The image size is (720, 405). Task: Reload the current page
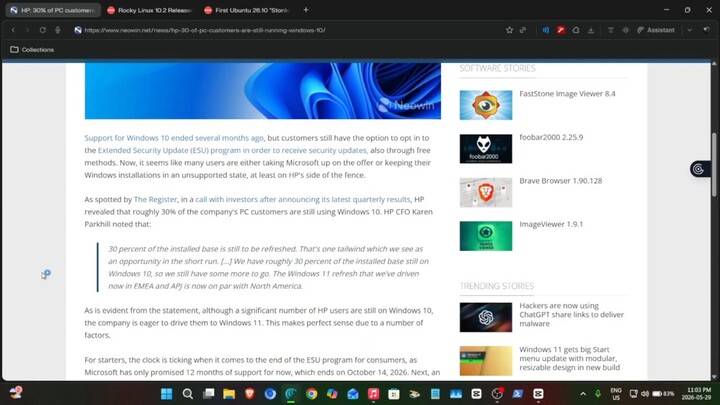pos(42,30)
